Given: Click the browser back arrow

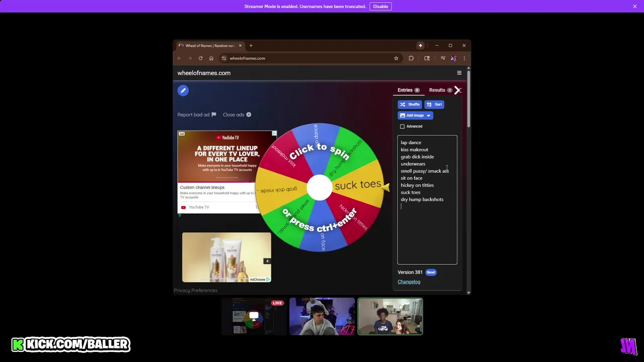Looking at the screenshot, I should pyautogui.click(x=179, y=58).
